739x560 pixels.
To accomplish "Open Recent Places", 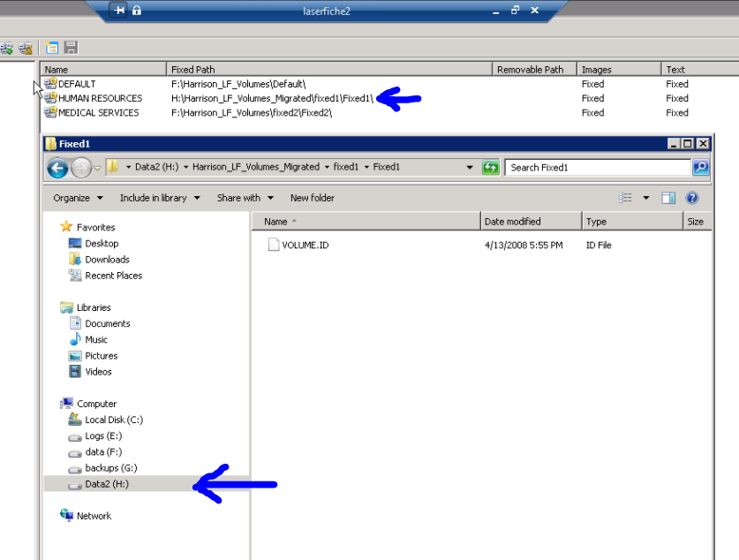I will (113, 276).
